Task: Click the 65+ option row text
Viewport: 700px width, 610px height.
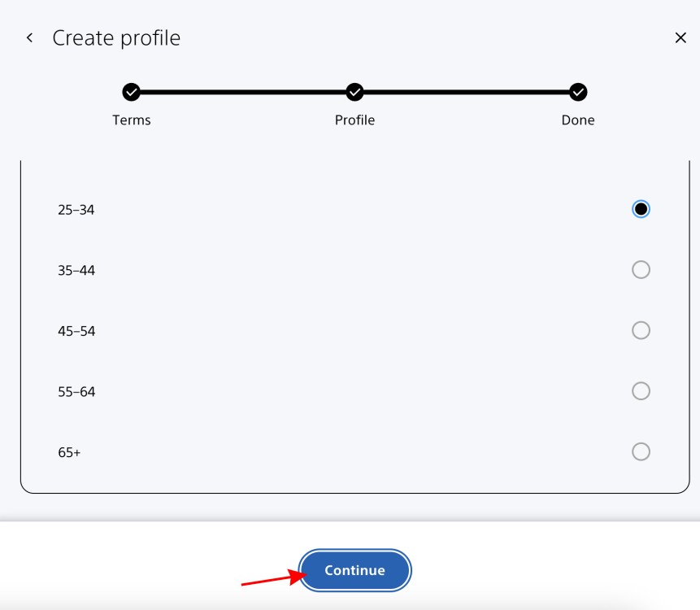Action: click(x=70, y=452)
